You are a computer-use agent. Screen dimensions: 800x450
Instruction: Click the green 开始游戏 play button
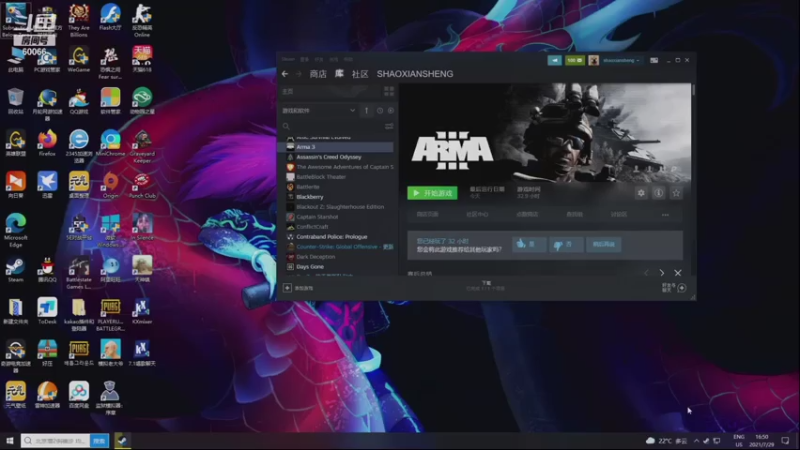(432, 193)
